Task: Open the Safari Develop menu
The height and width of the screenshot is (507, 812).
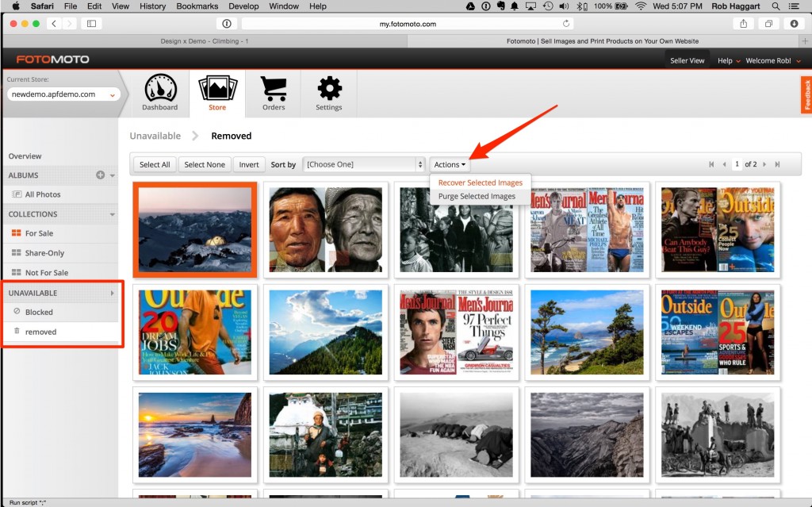Action: [x=243, y=6]
